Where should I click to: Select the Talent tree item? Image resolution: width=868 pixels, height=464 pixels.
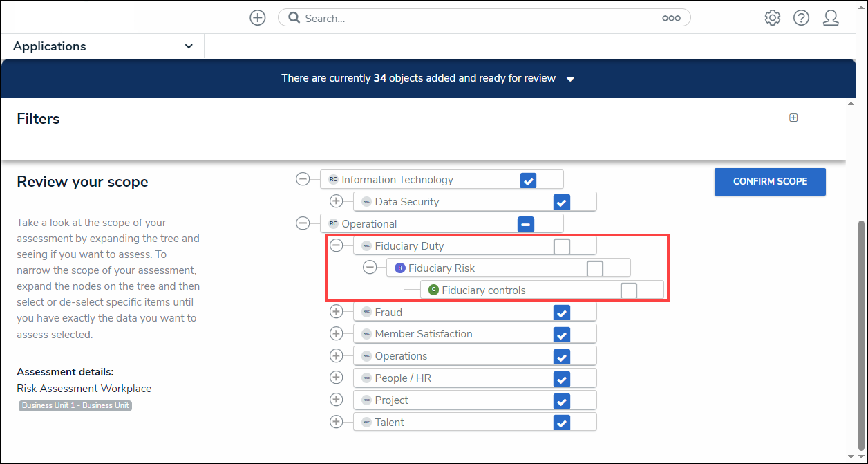click(390, 423)
